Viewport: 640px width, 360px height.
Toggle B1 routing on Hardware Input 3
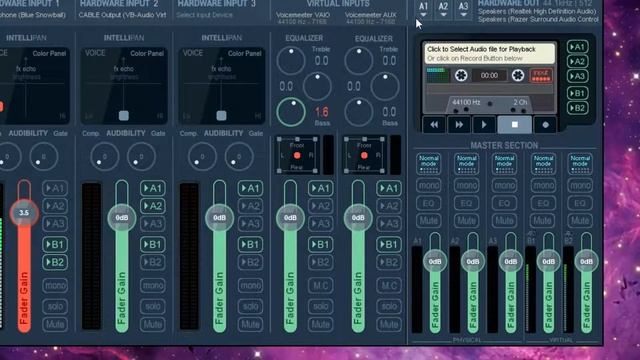[x=250, y=244]
